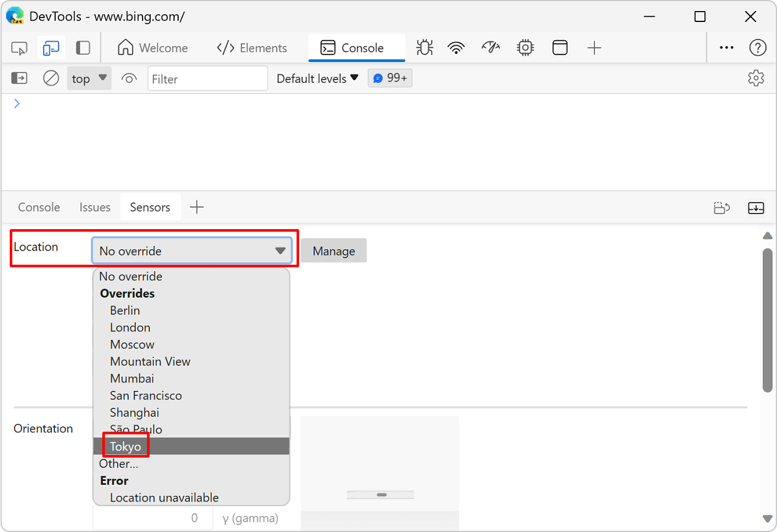
Task: Click the Sensors panel scroll down arrow
Action: coord(767,518)
